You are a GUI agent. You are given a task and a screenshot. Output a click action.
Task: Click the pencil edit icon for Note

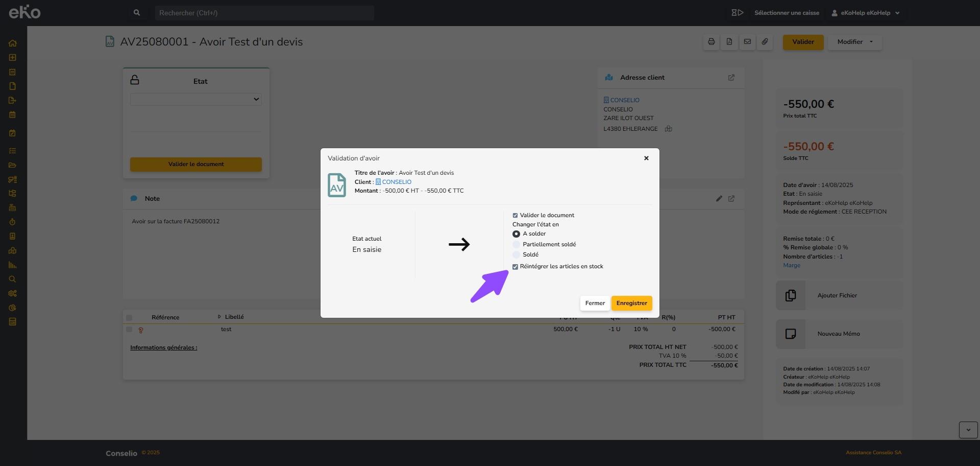[719, 199]
